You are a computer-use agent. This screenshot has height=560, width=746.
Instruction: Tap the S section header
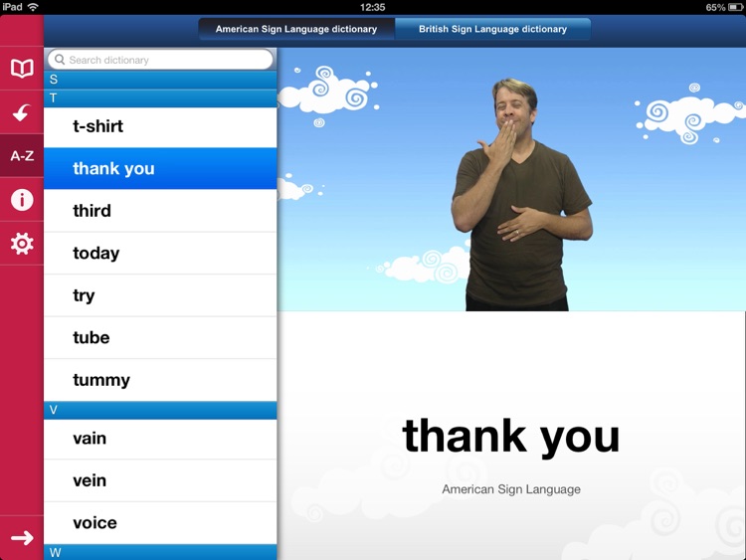[x=160, y=80]
